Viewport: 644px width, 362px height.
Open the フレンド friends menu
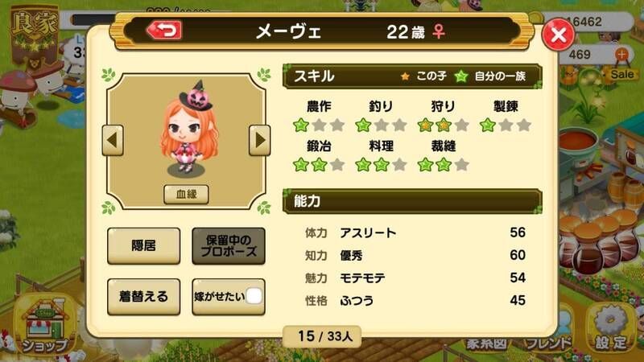point(549,343)
